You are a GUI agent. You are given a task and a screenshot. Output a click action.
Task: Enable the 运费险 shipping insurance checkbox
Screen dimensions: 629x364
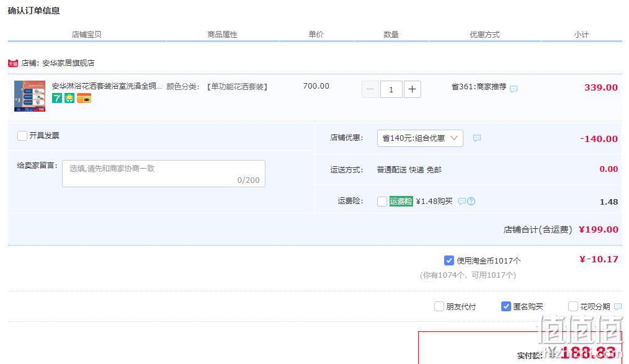[382, 202]
